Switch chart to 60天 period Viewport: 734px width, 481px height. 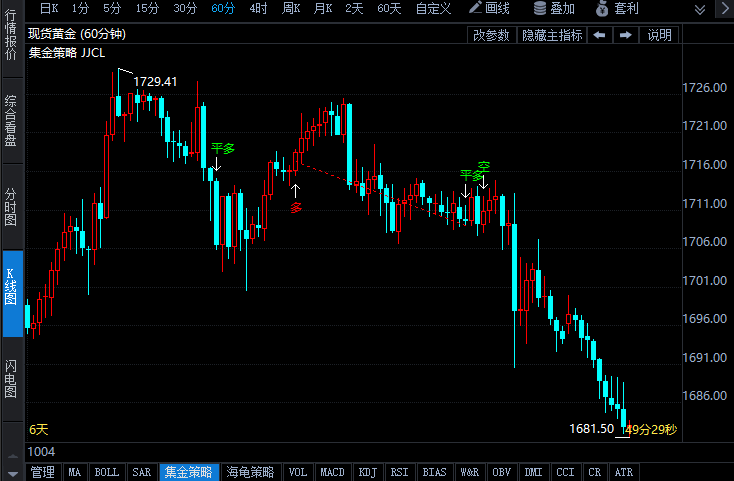coord(389,8)
